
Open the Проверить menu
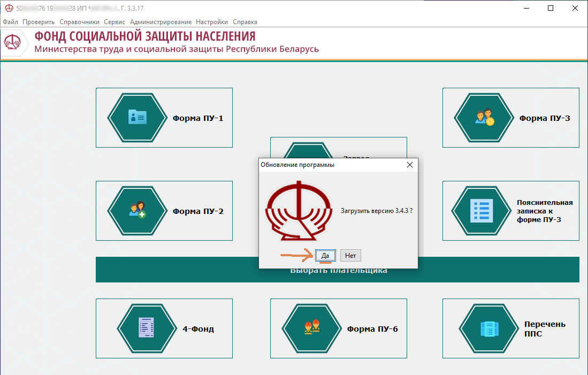(38, 22)
